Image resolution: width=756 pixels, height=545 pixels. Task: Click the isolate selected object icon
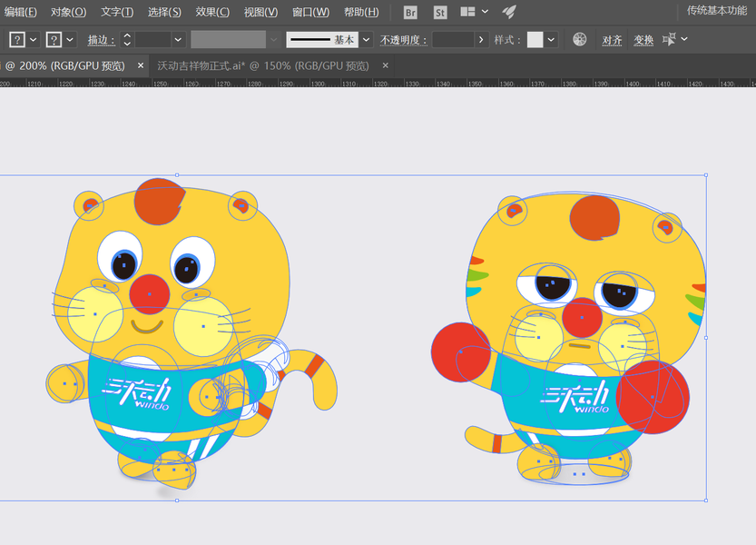pos(669,39)
